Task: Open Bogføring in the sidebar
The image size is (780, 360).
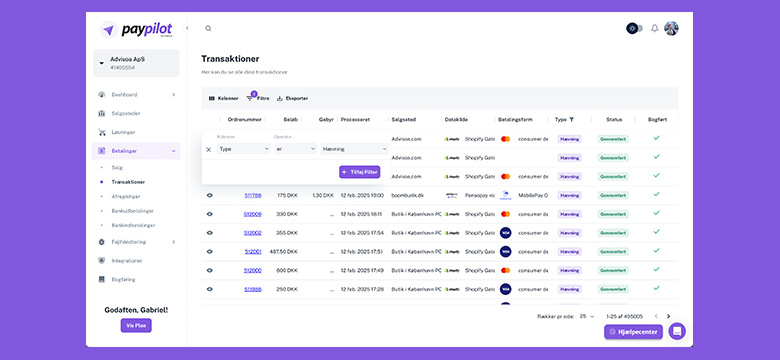Action: 123,279
